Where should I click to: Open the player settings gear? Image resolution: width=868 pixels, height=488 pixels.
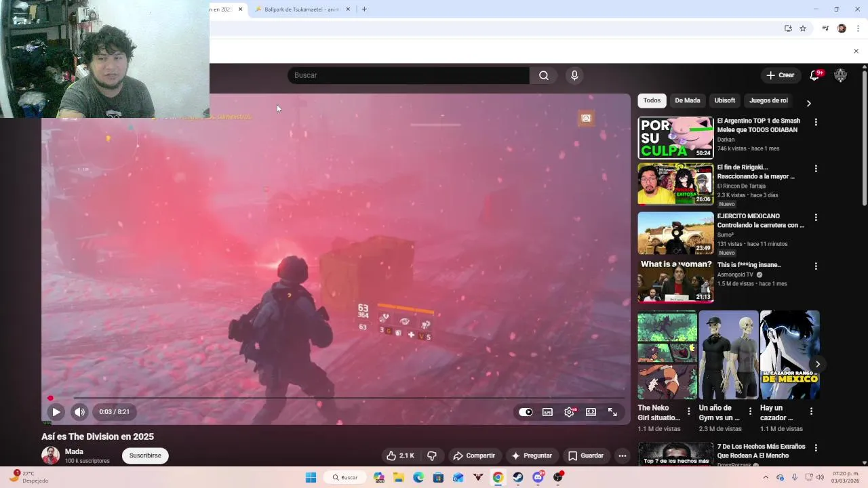pyautogui.click(x=569, y=412)
